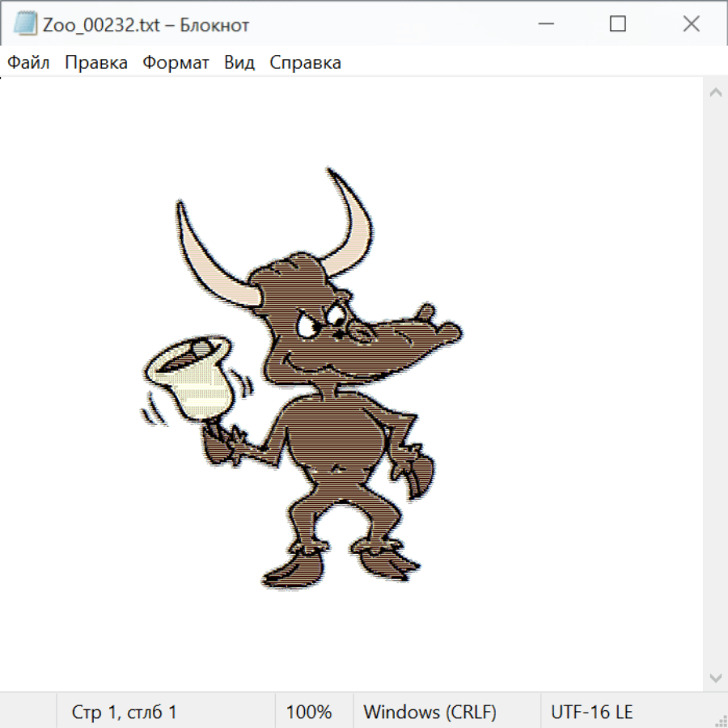Viewport: 728px width, 728px height.
Task: Click the bull's white eye
Action: pos(310,326)
